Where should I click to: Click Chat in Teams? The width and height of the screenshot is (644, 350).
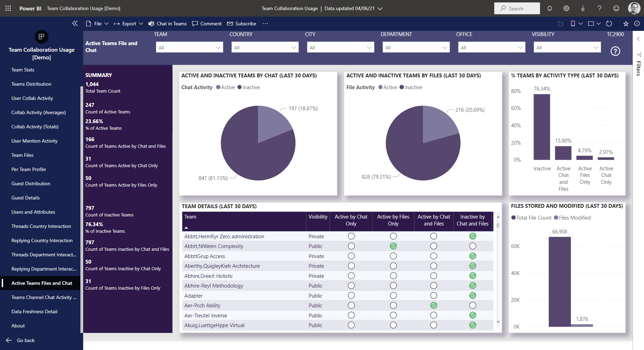click(168, 24)
